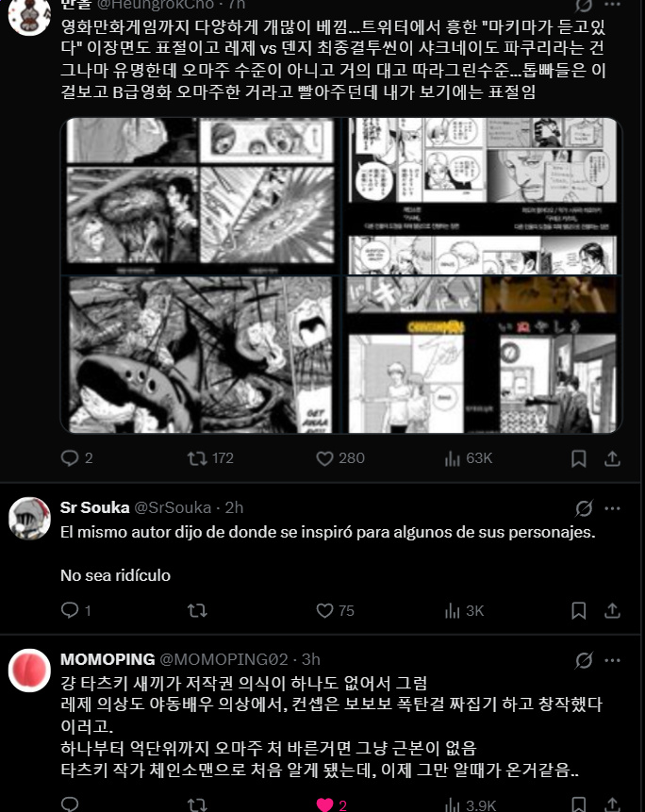Bookmark Sr Souka's tweet
Screen dimensions: 645x812
click(578, 610)
